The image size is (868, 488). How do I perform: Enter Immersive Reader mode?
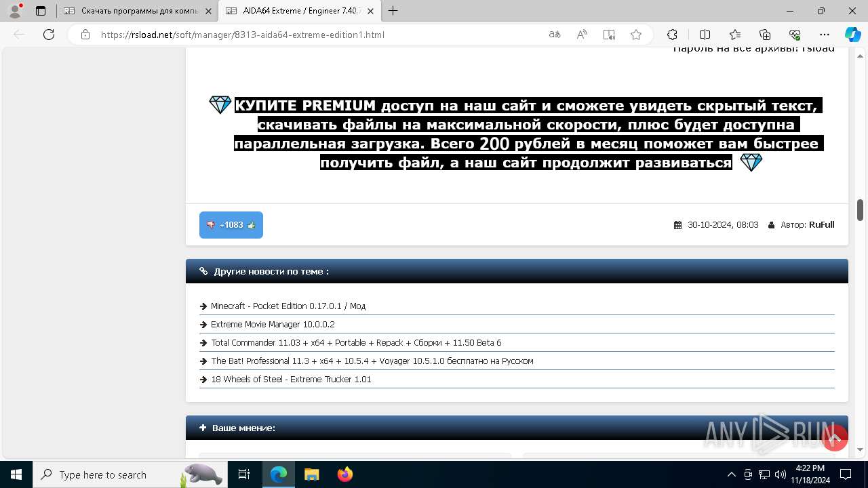(609, 35)
